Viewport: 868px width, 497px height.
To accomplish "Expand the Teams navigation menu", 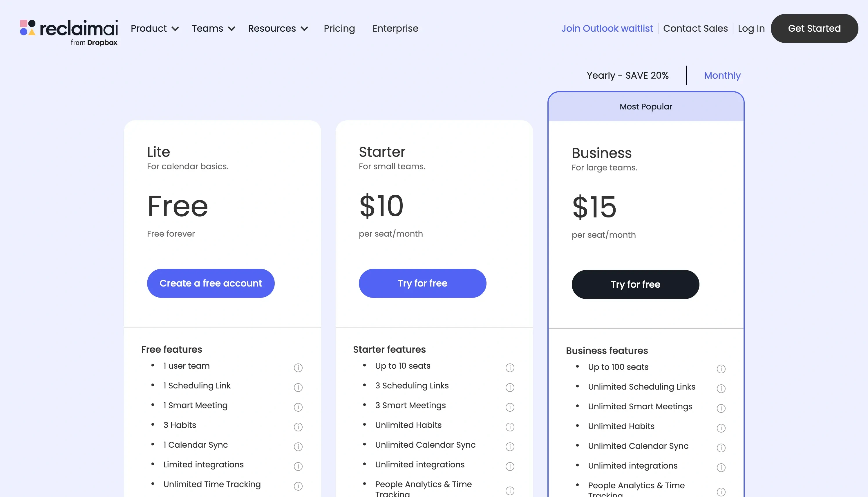I will (212, 29).
